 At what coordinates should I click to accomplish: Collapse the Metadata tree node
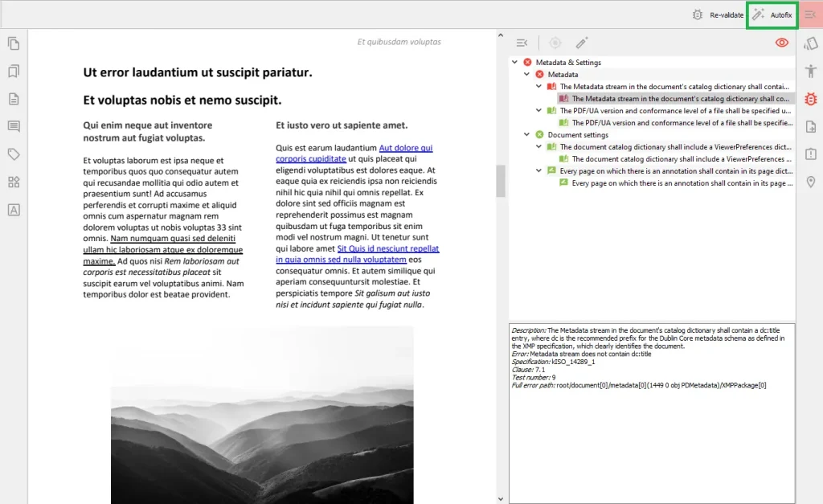pyautogui.click(x=527, y=74)
